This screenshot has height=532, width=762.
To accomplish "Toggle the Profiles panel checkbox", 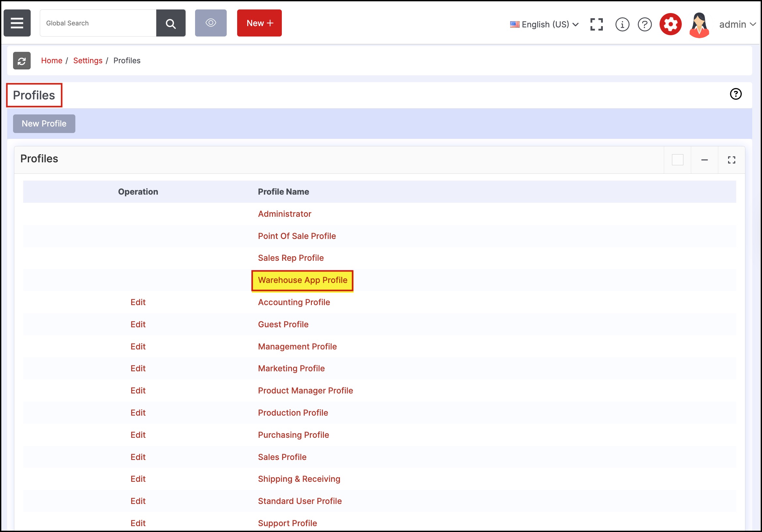I will pyautogui.click(x=678, y=160).
